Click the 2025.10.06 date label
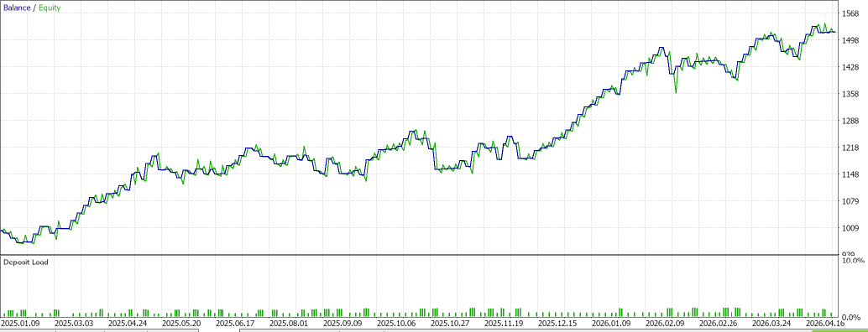This screenshot has height=332, width=868. 395,323
